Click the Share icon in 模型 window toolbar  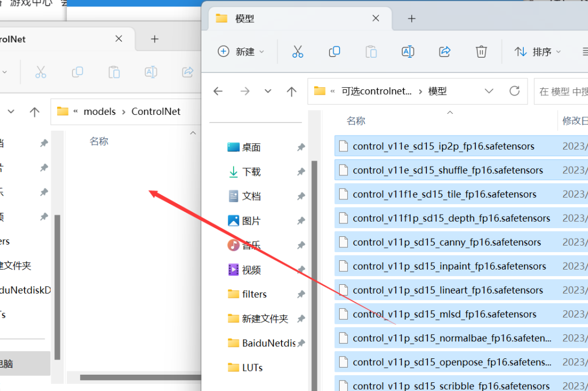coord(445,52)
